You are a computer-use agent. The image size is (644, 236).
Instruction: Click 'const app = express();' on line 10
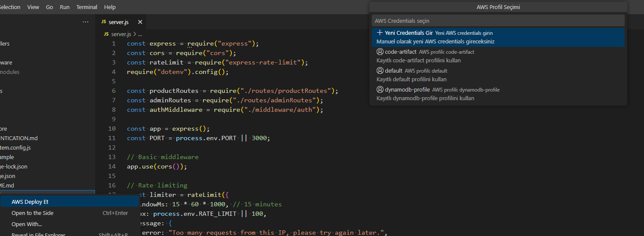pos(168,129)
